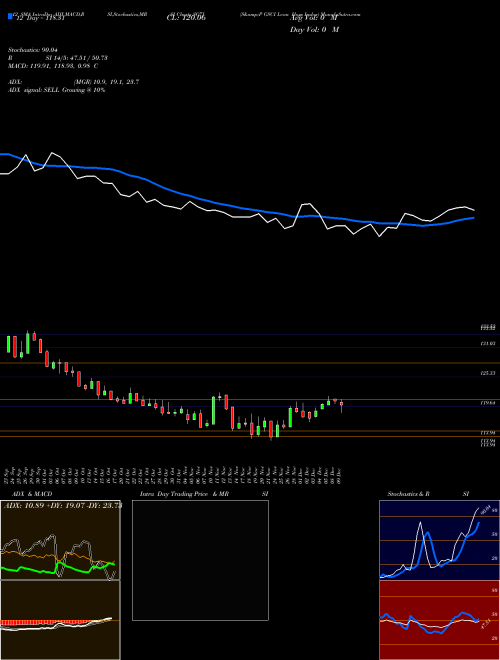Click the last red candlestick on the price chart
This screenshot has width=500, height=660.
341,405
